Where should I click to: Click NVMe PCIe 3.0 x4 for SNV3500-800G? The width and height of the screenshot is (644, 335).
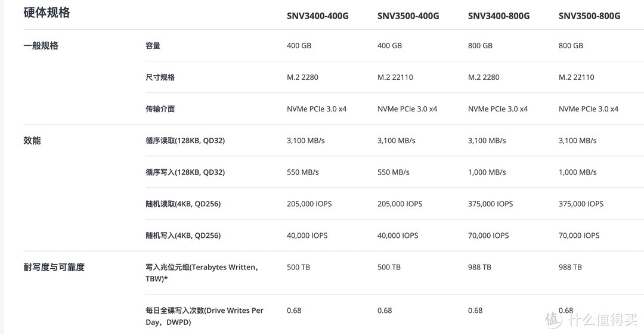pyautogui.click(x=589, y=109)
